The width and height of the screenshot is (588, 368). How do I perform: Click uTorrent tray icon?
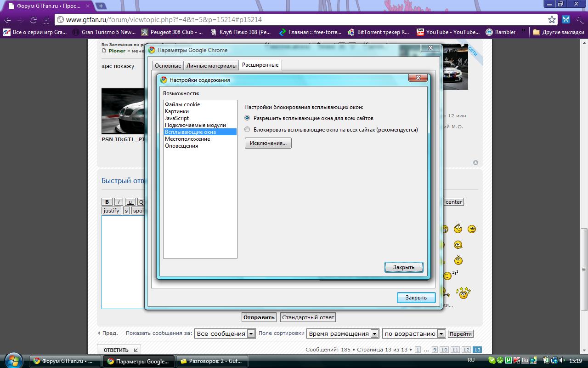click(509, 361)
